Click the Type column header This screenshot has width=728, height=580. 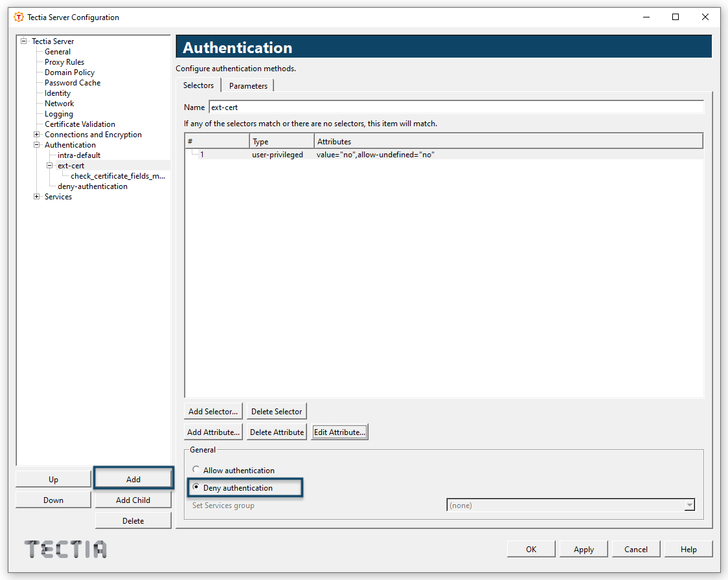pyautogui.click(x=282, y=141)
